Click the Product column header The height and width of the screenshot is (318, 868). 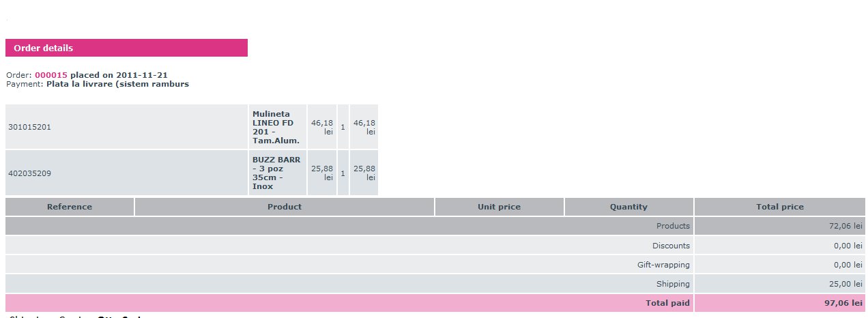click(x=285, y=207)
